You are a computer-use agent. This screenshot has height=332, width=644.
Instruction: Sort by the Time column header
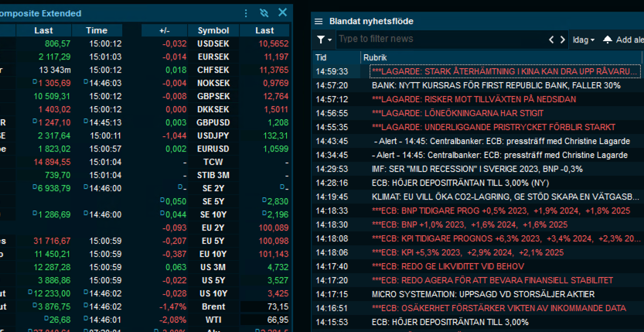[97, 30]
